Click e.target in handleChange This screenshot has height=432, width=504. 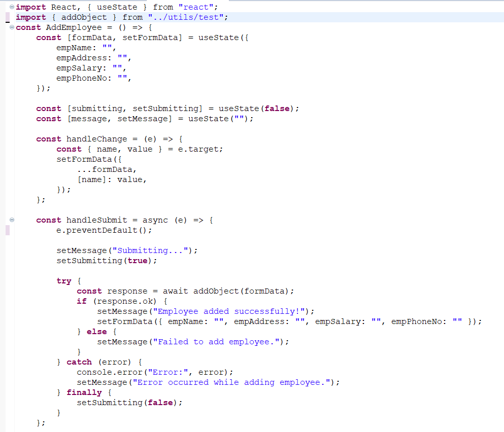click(198, 149)
